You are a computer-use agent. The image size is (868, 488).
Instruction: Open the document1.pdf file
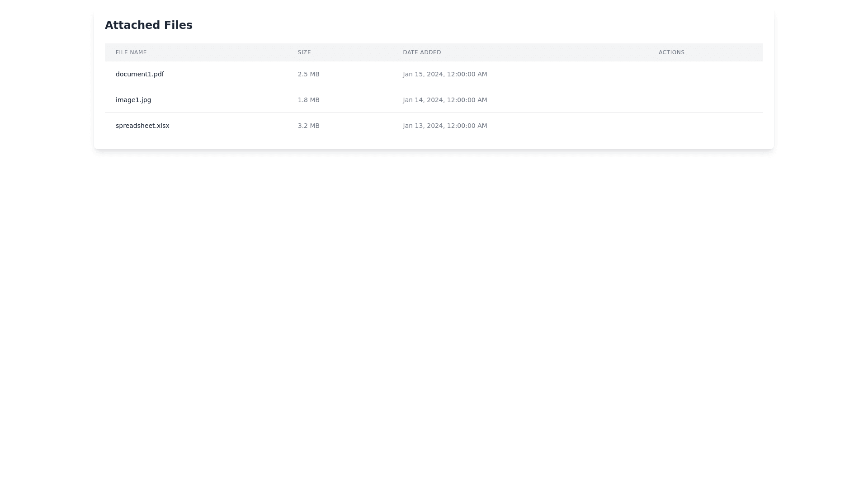[x=140, y=74]
